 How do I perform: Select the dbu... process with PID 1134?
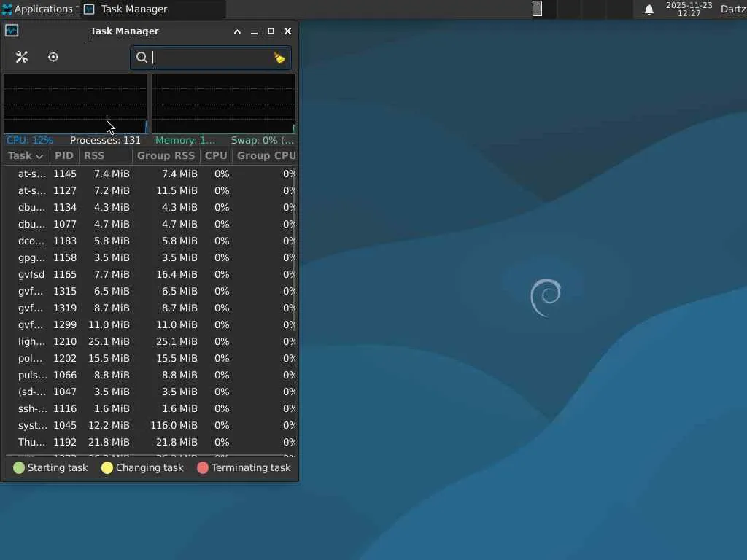[150, 208]
